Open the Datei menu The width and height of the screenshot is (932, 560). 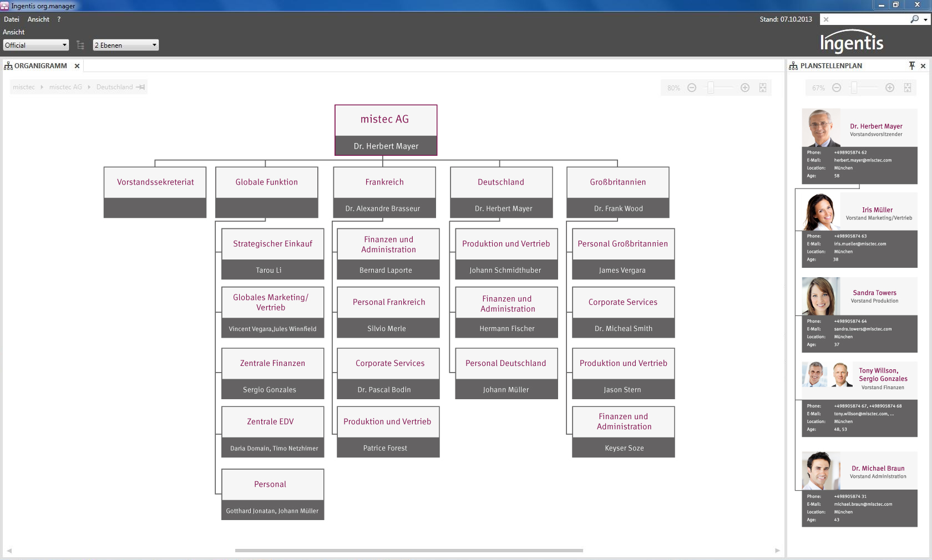point(12,19)
